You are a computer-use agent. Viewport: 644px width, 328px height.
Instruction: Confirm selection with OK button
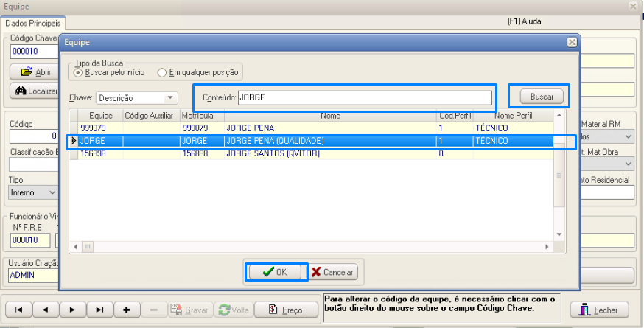click(276, 272)
